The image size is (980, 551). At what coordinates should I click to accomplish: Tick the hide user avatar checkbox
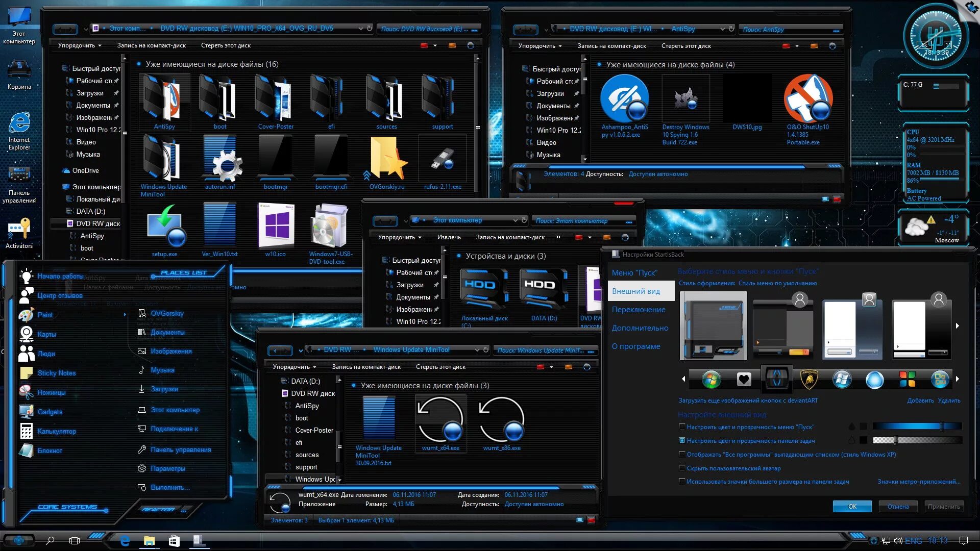point(682,468)
